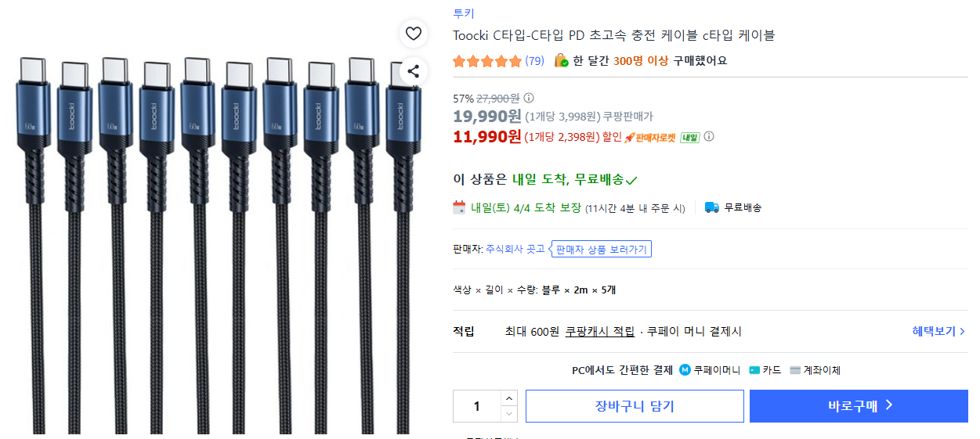The width and height of the screenshot is (980, 439).
Task: Click the 판매자로켓 rocket badge
Action: coord(649,138)
